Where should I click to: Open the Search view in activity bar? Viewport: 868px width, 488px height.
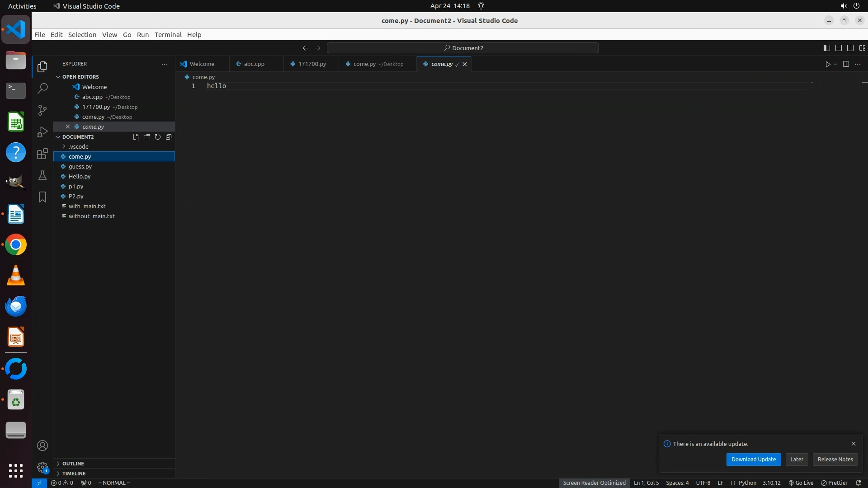pyautogui.click(x=42, y=88)
